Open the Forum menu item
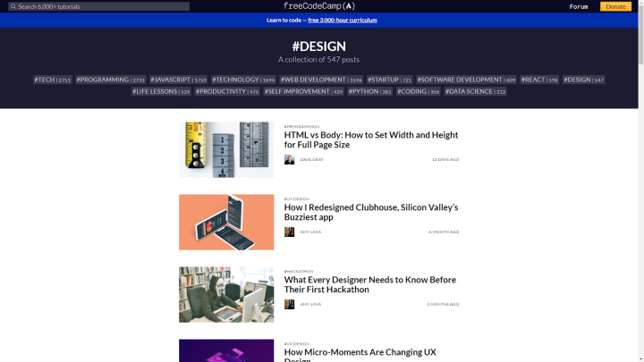 click(x=579, y=6)
